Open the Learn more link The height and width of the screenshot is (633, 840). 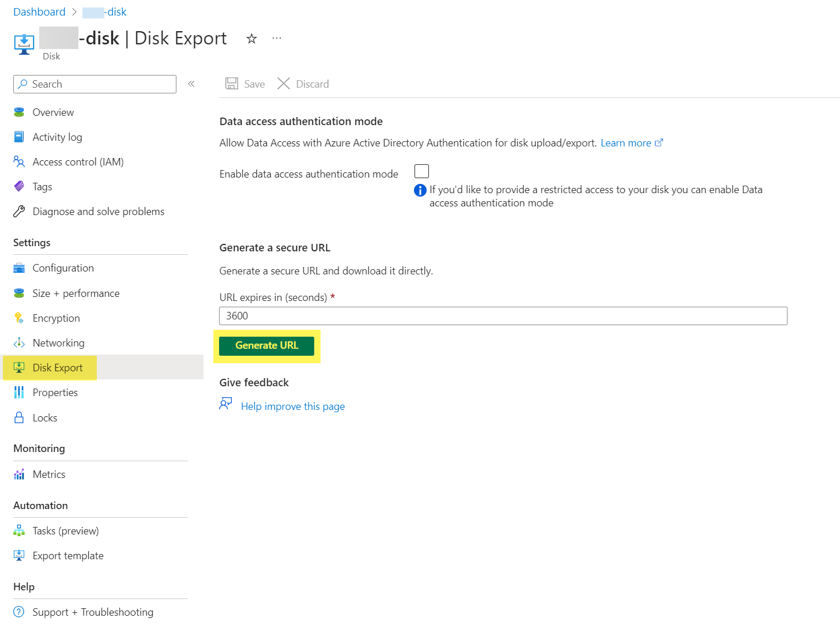pos(627,142)
